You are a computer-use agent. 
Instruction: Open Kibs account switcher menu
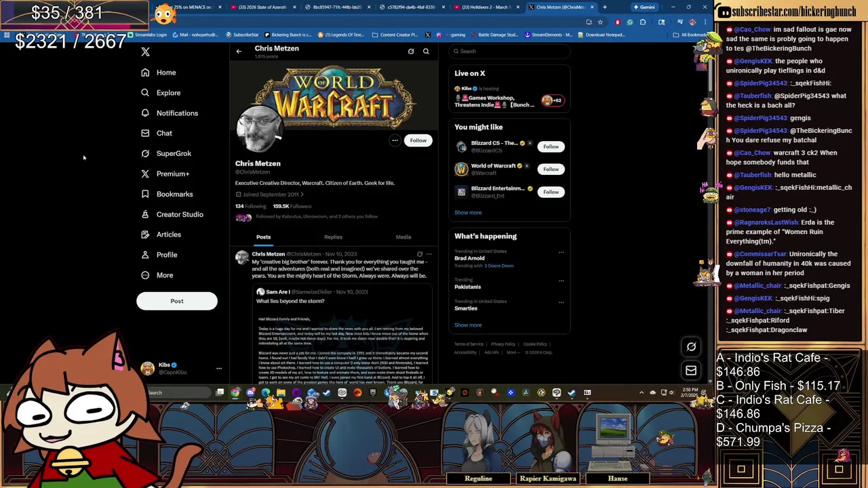[182, 369]
